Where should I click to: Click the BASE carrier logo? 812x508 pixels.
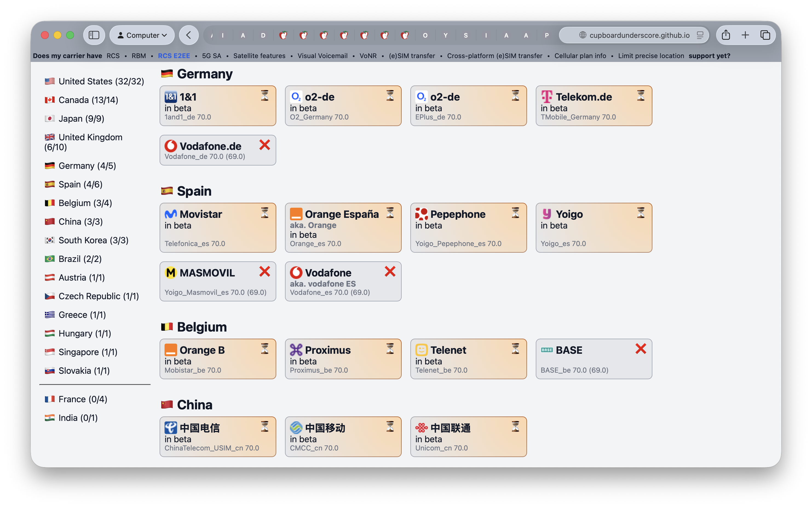tap(547, 350)
